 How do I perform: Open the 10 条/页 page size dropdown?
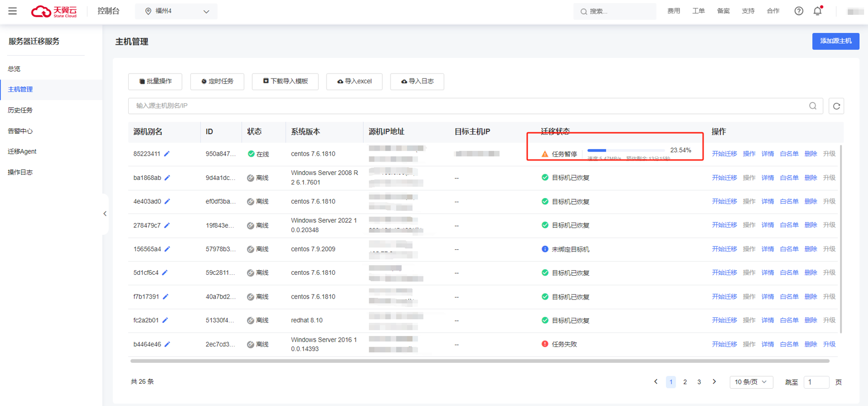pos(751,382)
